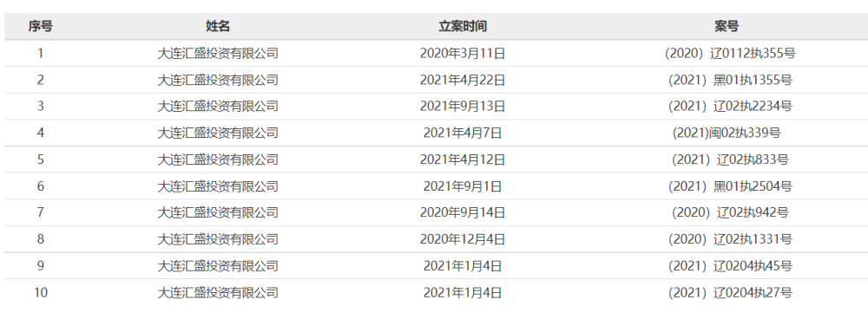Open case (2021)辽02执2234号
Image resolution: width=868 pixels, height=319 pixels.
[x=730, y=106]
